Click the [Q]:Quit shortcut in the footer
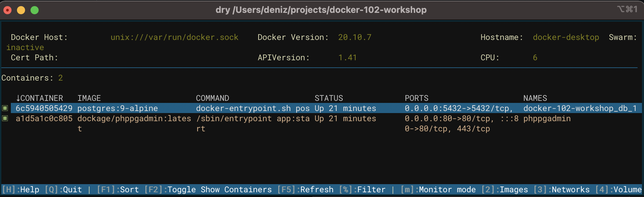This screenshot has width=644, height=197. (x=63, y=190)
